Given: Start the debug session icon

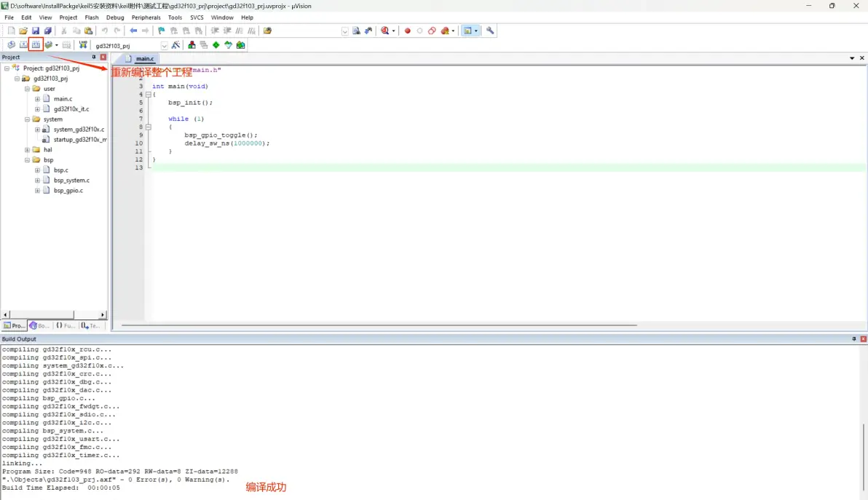Looking at the screenshot, I should pyautogui.click(x=385, y=31).
